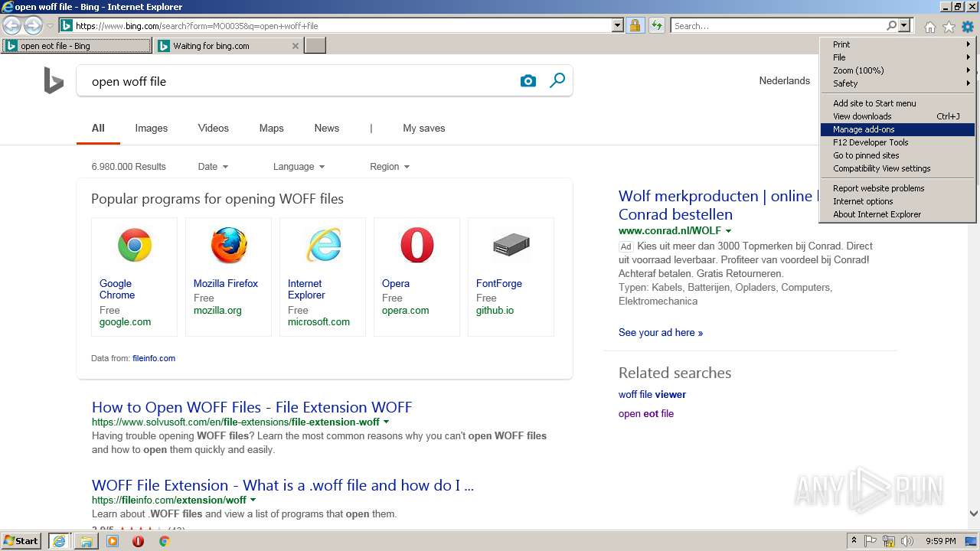The height and width of the screenshot is (551, 980).
Task: Click the Tools gear icon
Action: (x=968, y=27)
